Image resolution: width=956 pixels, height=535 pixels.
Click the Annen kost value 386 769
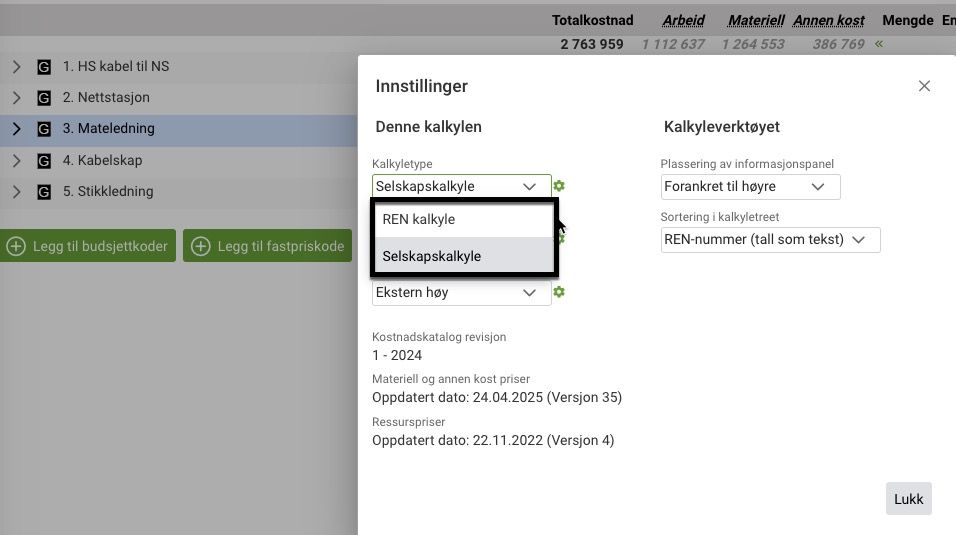(838, 45)
